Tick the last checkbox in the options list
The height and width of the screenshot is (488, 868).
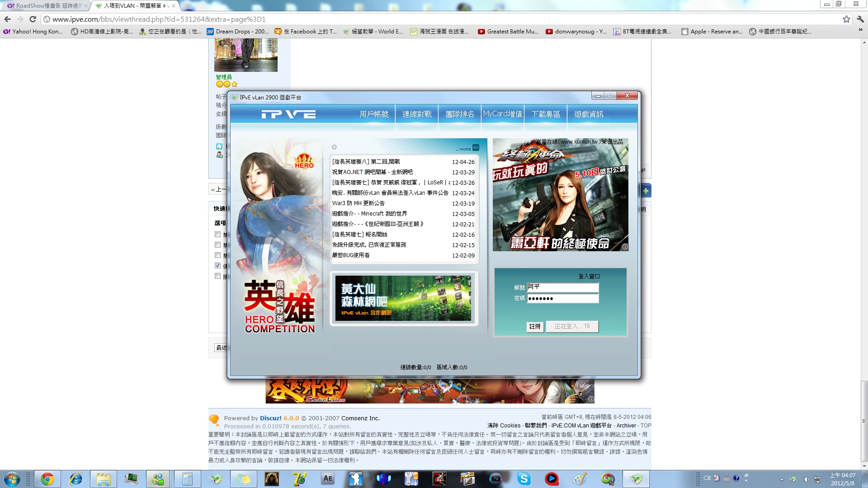218,276
